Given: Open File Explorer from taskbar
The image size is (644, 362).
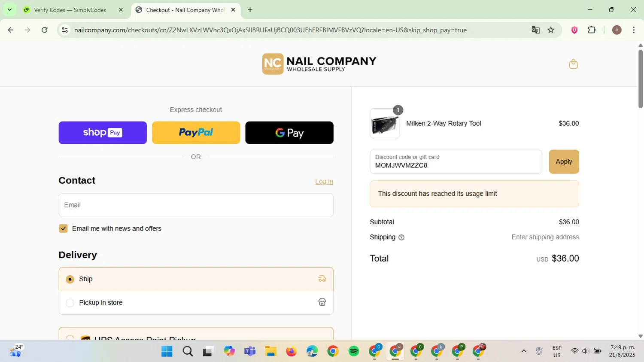Looking at the screenshot, I should coord(270,352).
